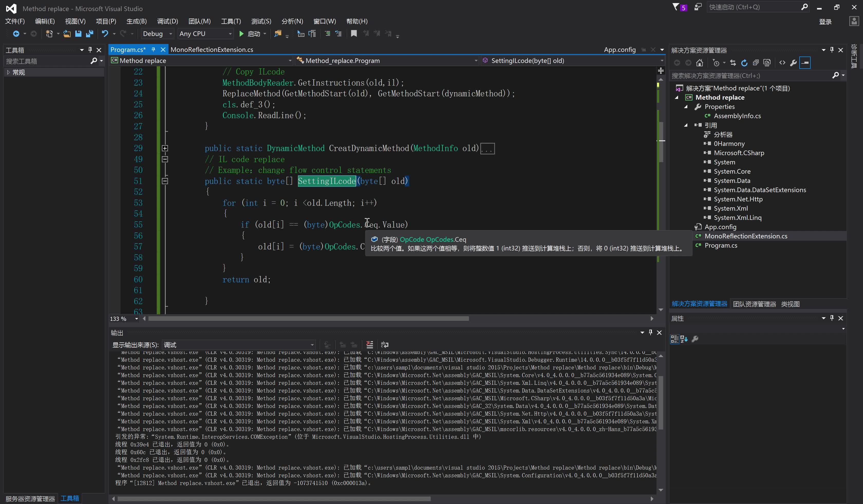Open the Debug configuration dropdown
Viewport: 863px width, 504px height.
(157, 34)
